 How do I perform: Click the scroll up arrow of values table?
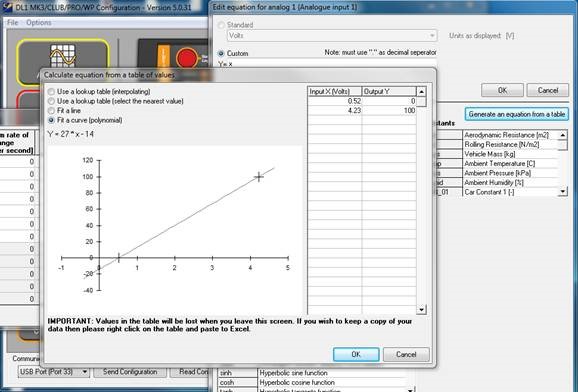click(x=421, y=91)
